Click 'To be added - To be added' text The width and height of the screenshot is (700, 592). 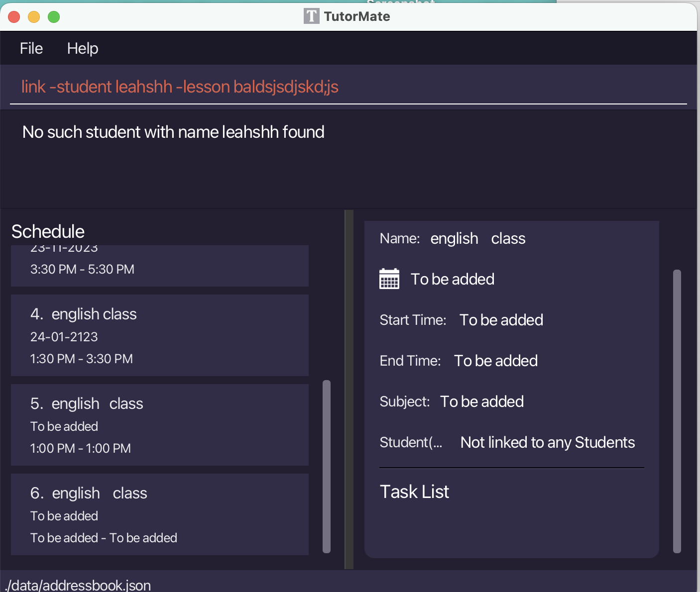click(104, 538)
